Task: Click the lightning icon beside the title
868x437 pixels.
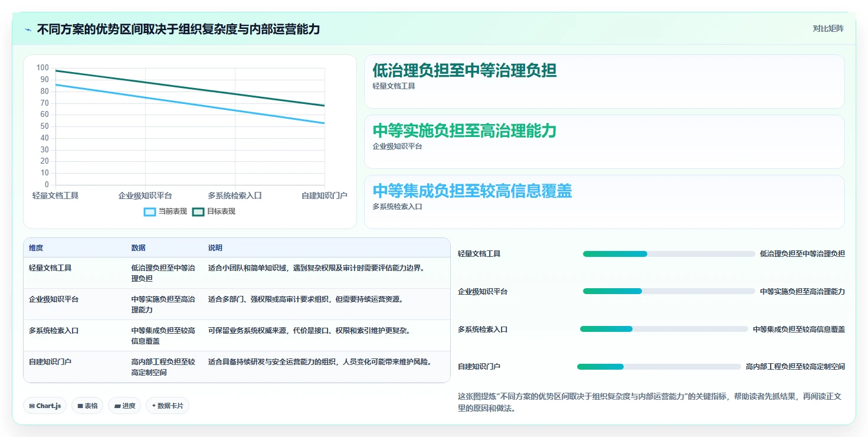Action: point(28,30)
